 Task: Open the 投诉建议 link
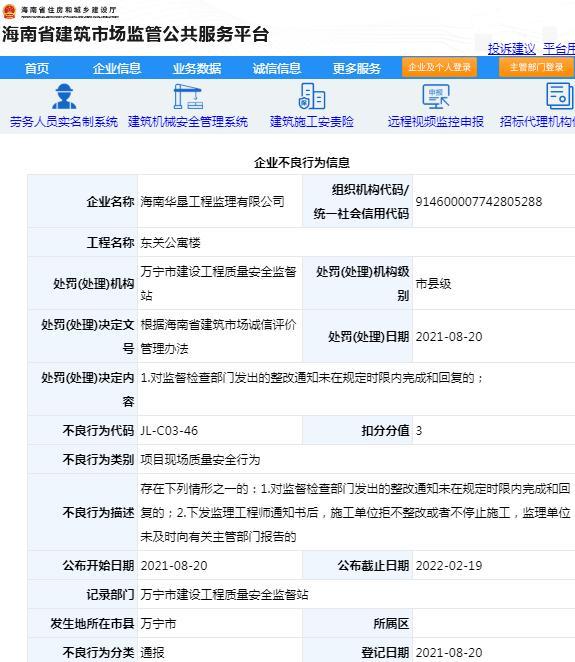pyautogui.click(x=512, y=49)
